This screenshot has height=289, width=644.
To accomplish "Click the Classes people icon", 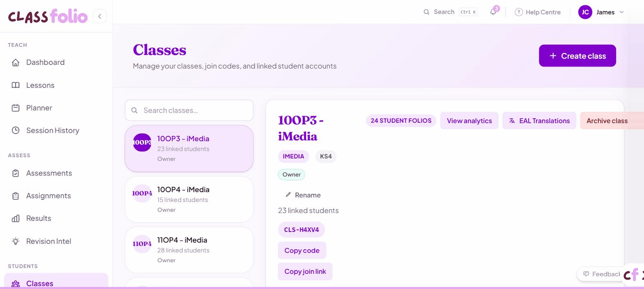I will pyautogui.click(x=16, y=284).
